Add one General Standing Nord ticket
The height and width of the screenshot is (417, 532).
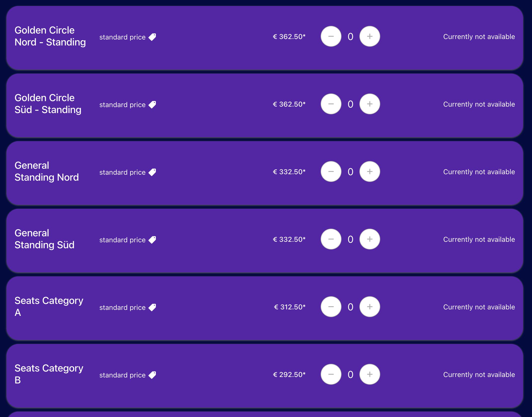point(370,172)
